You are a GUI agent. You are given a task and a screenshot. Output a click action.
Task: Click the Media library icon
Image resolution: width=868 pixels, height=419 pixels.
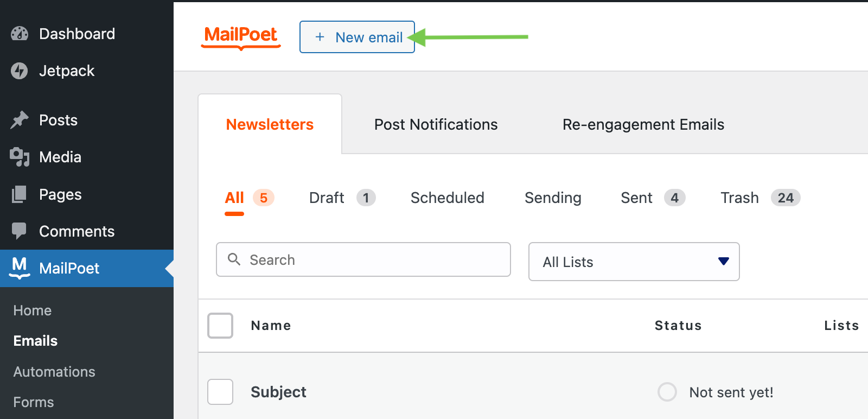point(20,157)
